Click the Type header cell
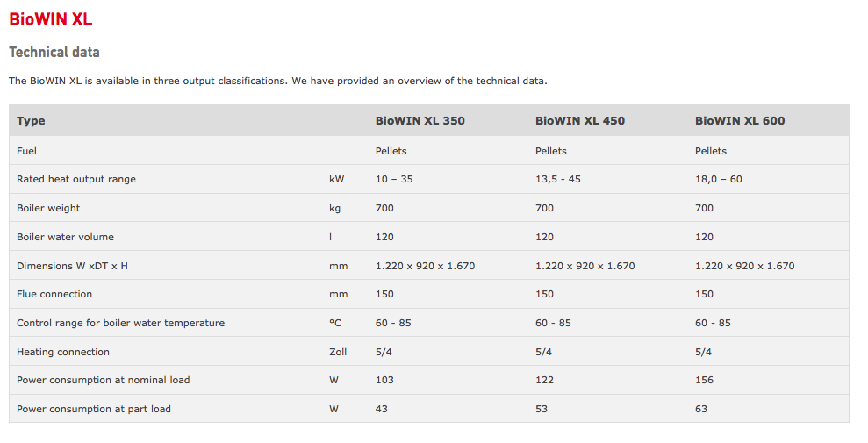868x443 pixels. (31, 121)
